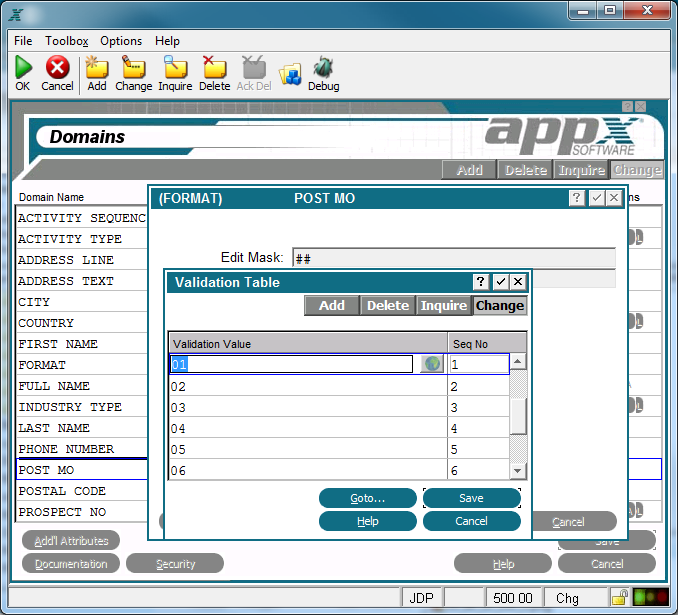Click the blue cubes folder toolbar icon
The image size is (678, 615).
[290, 74]
